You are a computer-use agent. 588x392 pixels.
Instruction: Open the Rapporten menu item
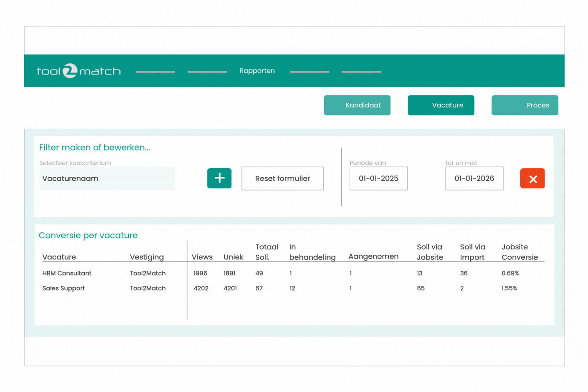[x=257, y=71]
